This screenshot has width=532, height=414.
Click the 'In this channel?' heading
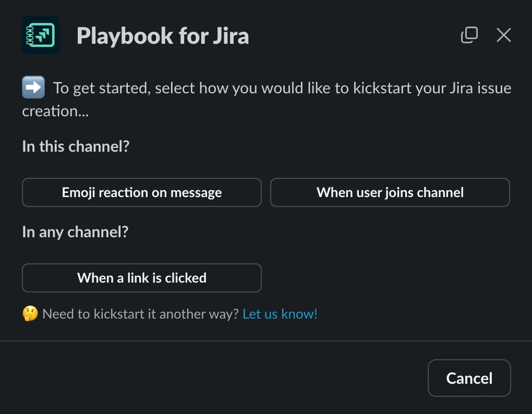click(x=76, y=147)
